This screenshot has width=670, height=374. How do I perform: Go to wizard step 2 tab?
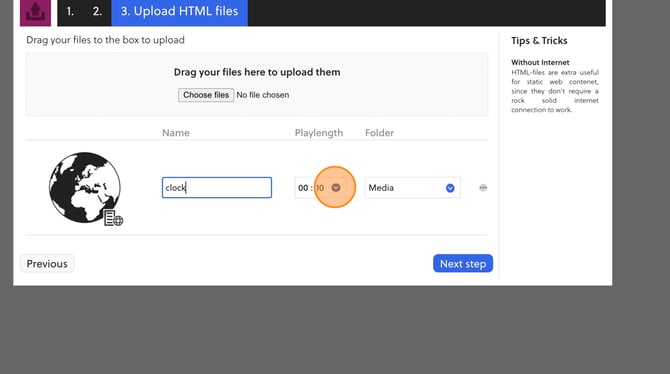pos(97,12)
